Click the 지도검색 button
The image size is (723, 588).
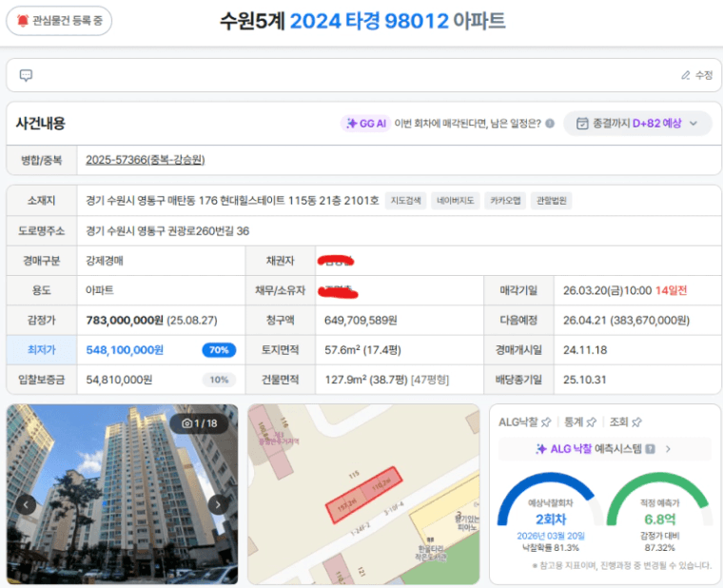point(406,201)
